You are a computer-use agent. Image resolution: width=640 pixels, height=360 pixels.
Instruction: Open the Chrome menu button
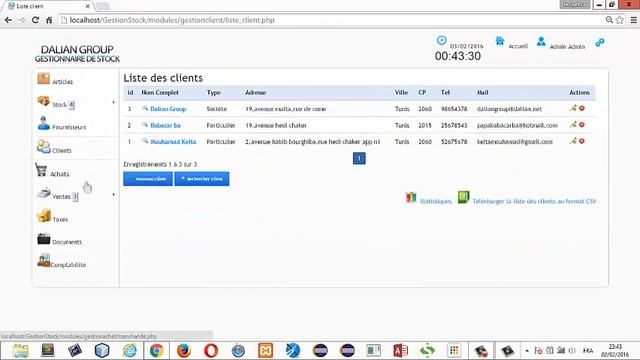(x=633, y=20)
